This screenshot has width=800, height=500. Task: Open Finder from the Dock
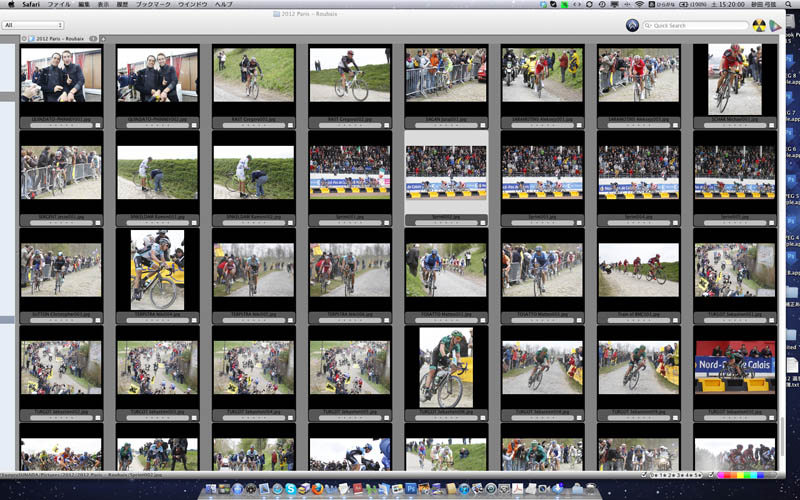pos(211,489)
